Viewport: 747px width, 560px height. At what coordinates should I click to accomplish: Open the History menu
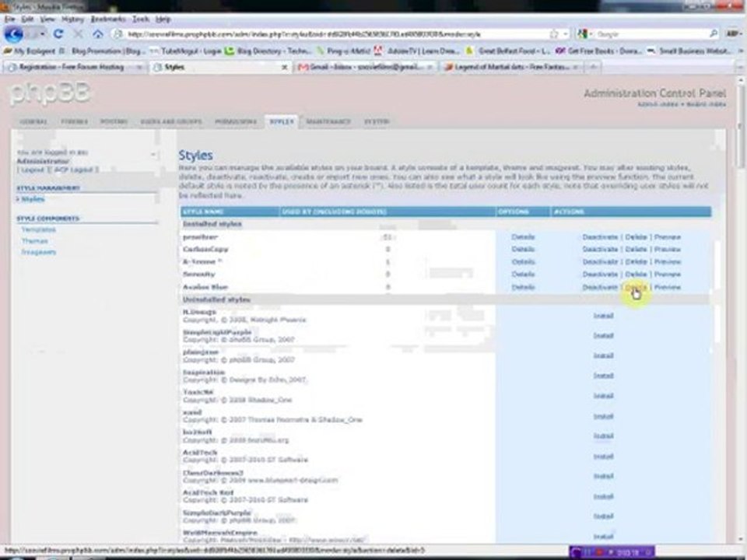coord(72,19)
